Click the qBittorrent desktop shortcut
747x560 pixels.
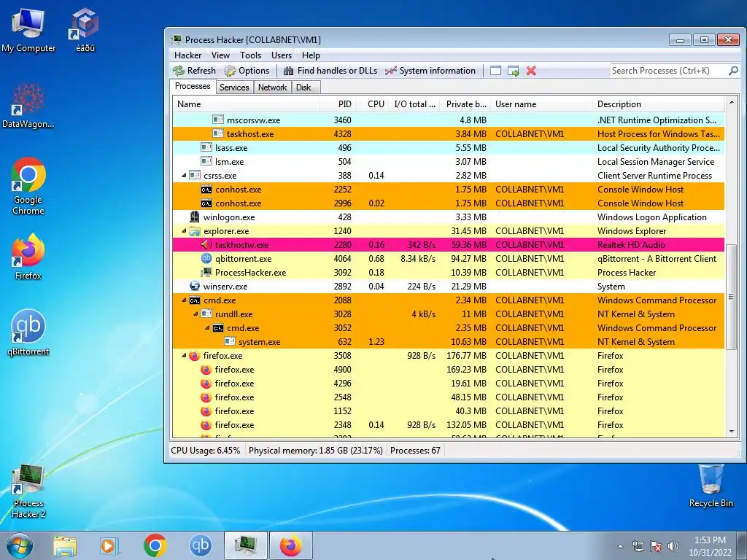tap(28, 332)
